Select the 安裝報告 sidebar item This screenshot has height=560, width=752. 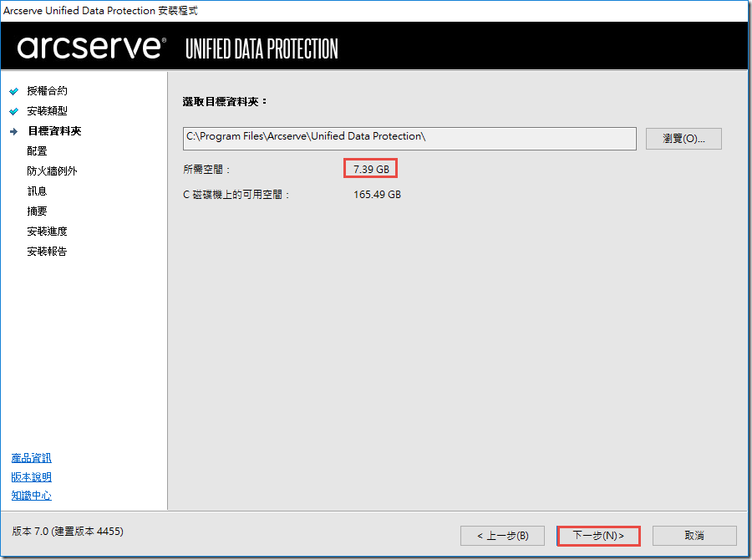(x=47, y=251)
